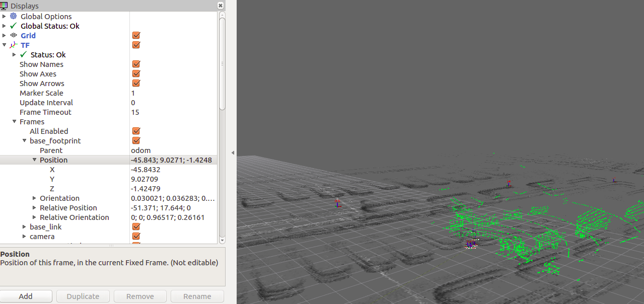The image size is (644, 304).
Task: Uncheck the Show Names checkbox
Action: (x=135, y=64)
